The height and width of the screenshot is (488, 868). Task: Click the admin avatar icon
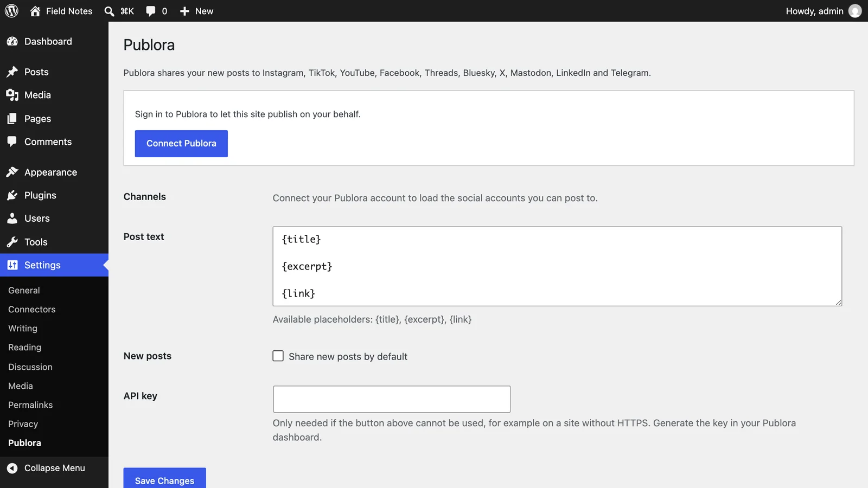(x=855, y=11)
